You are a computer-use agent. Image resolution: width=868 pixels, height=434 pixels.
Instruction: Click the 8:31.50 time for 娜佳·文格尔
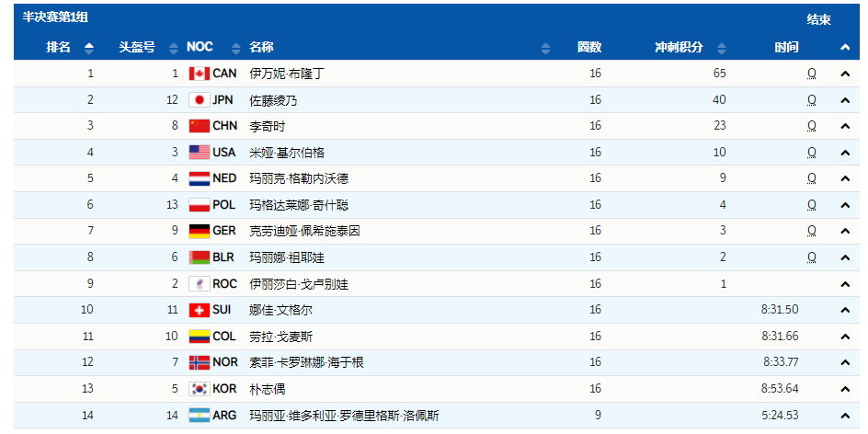pyautogui.click(x=780, y=310)
